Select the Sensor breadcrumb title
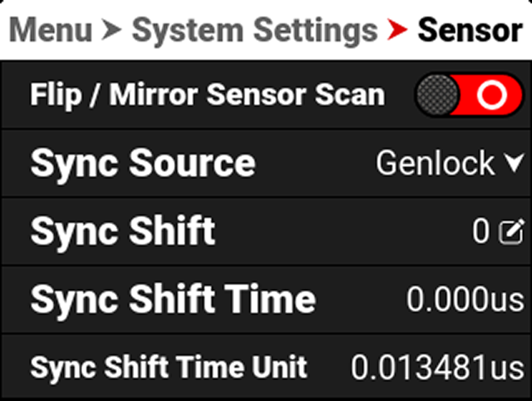This screenshot has height=401, width=532. pos(470,30)
